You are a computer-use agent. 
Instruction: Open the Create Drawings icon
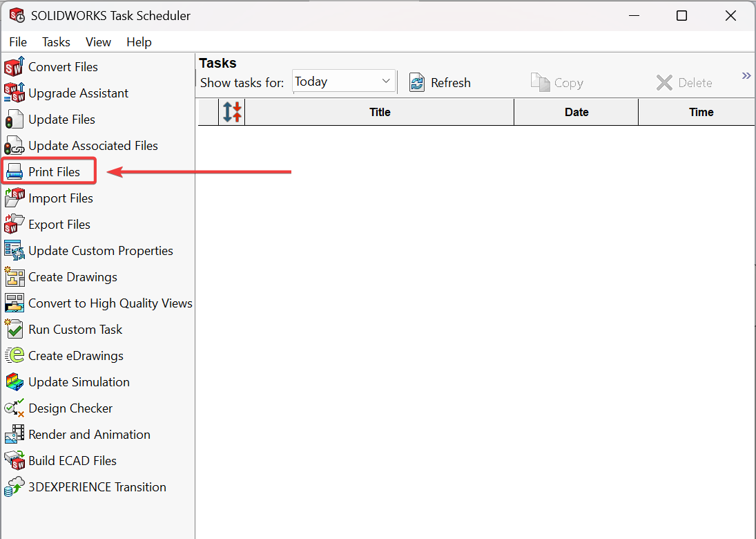pos(14,277)
